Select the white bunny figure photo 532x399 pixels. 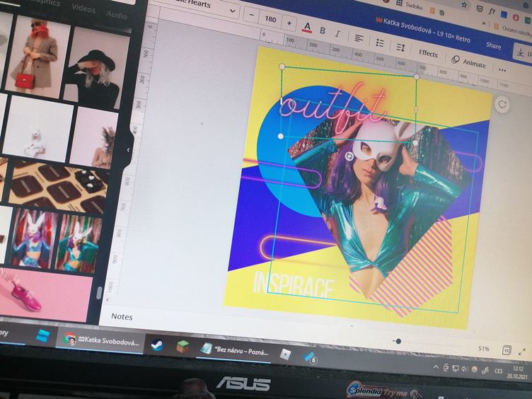coord(37,129)
